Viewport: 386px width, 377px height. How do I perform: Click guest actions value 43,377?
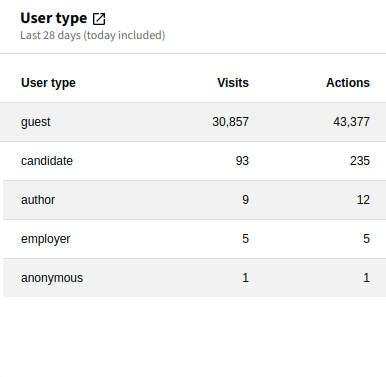[x=351, y=122]
